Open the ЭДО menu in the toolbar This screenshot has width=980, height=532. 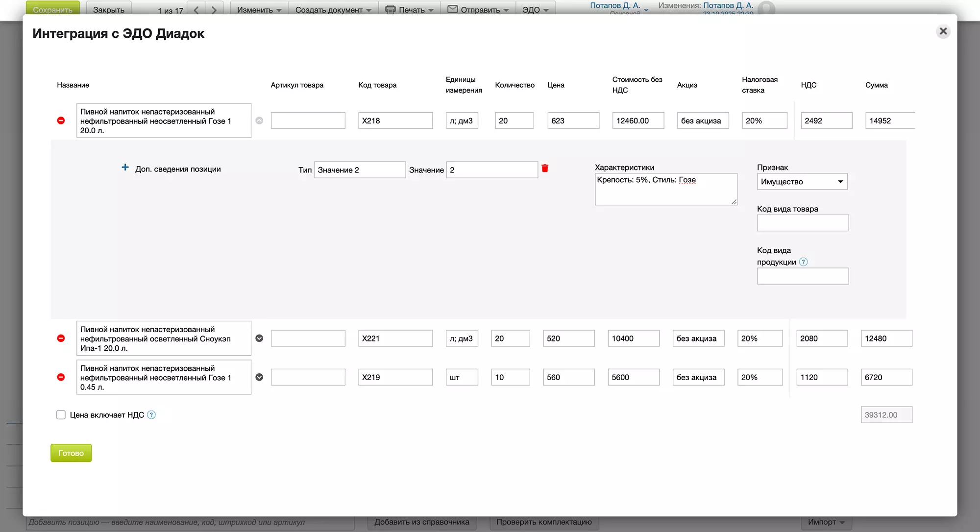point(535,9)
